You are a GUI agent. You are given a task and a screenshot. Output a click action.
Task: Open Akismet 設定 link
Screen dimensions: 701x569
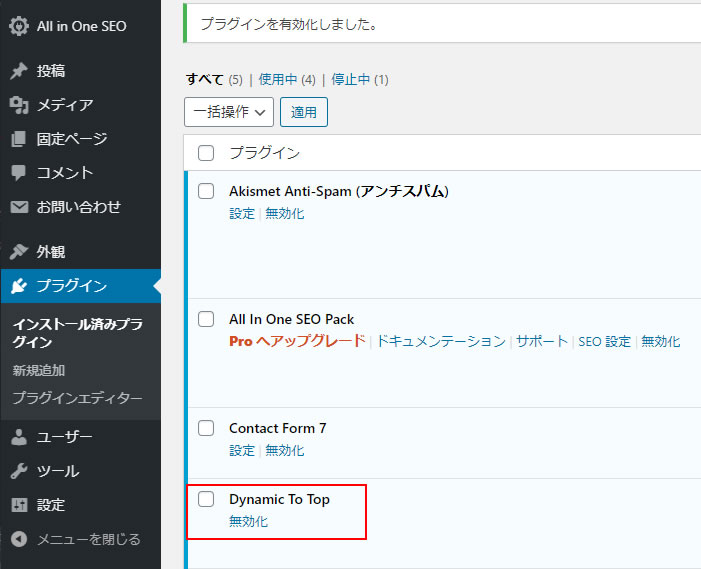click(242, 213)
